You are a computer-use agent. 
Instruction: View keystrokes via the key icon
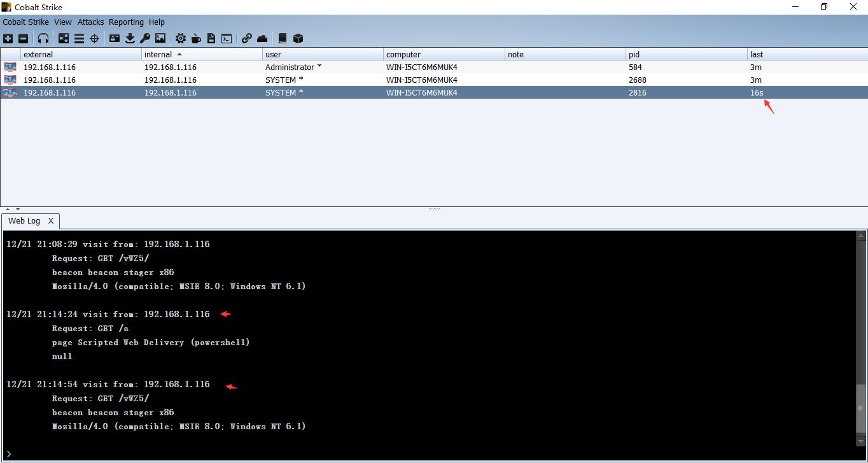click(x=145, y=38)
